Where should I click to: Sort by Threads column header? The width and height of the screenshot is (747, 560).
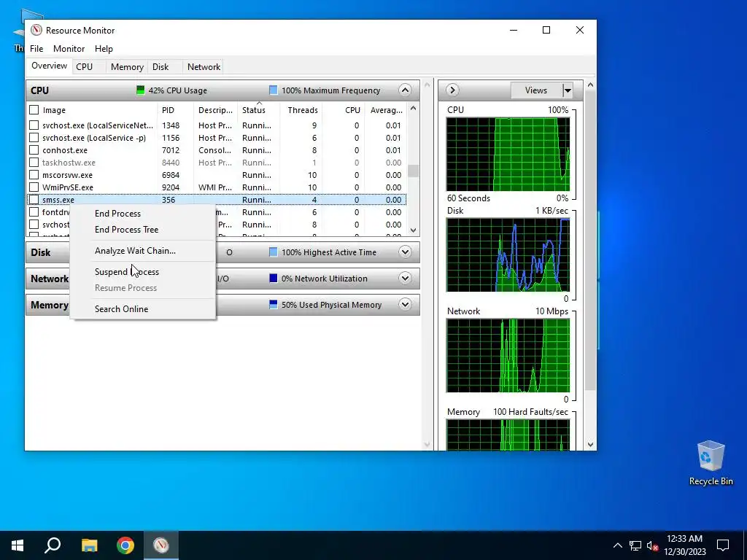[301, 110]
